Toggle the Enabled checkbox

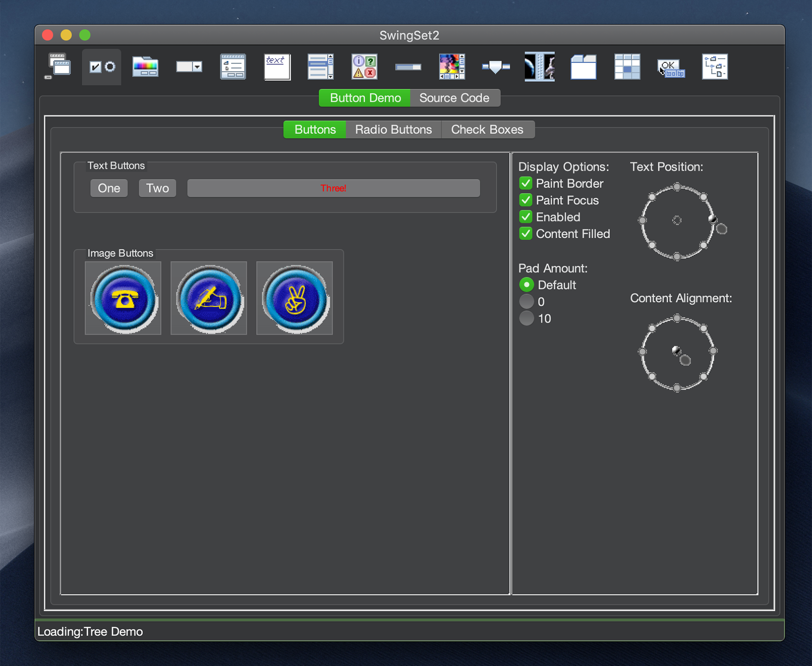[x=526, y=217]
